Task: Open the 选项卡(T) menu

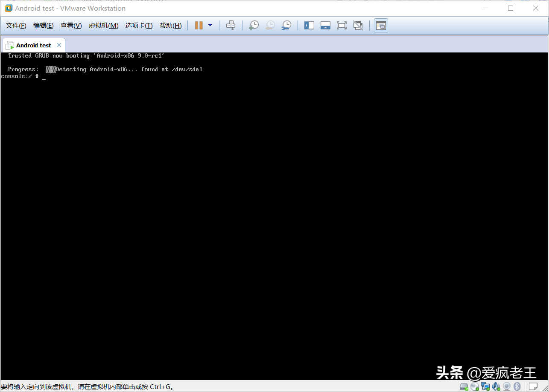Action: (139, 26)
